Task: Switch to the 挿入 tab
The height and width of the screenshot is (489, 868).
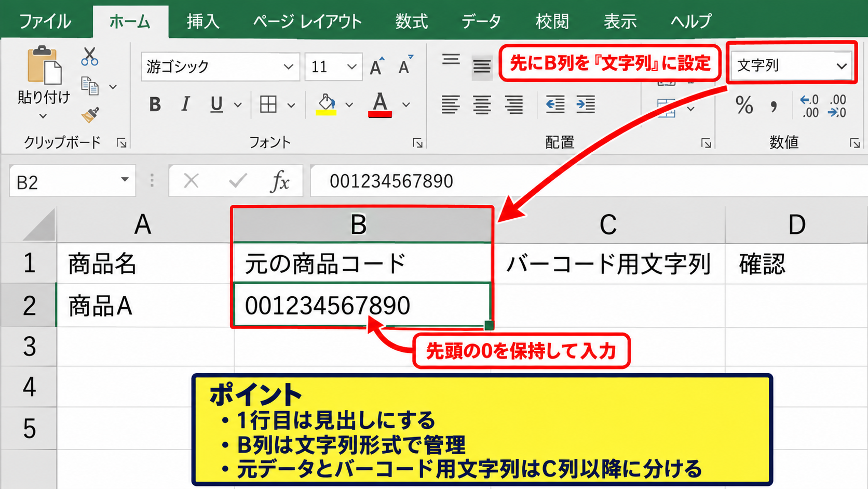Action: click(203, 21)
